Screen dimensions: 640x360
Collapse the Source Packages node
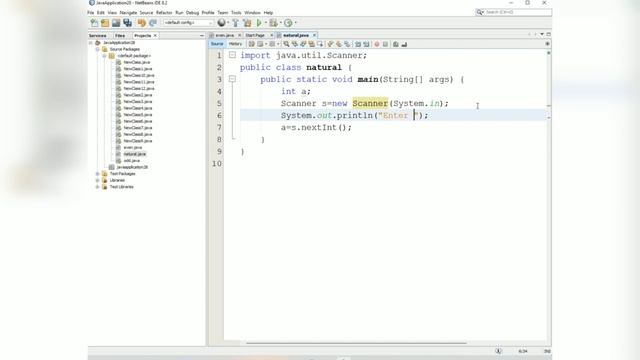tap(98, 49)
